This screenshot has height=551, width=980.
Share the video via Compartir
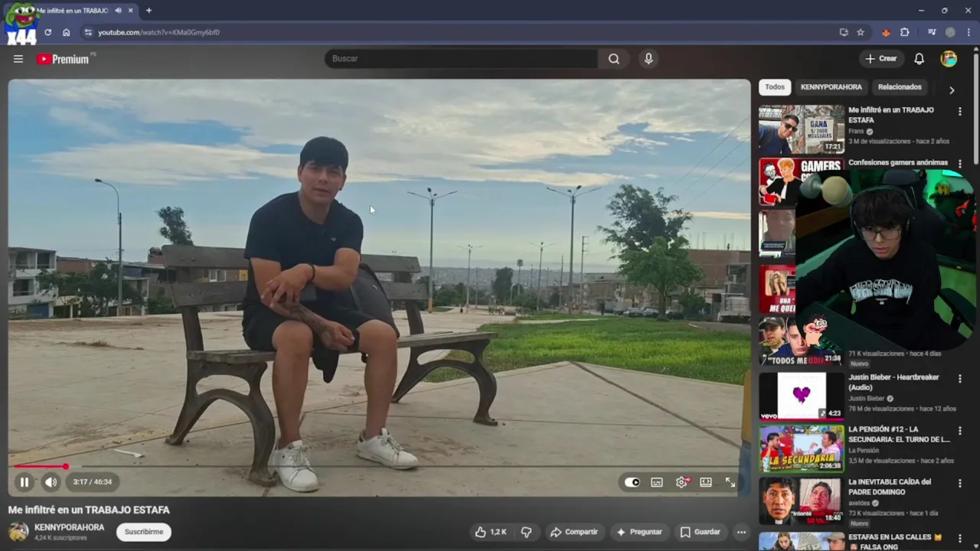(x=574, y=532)
